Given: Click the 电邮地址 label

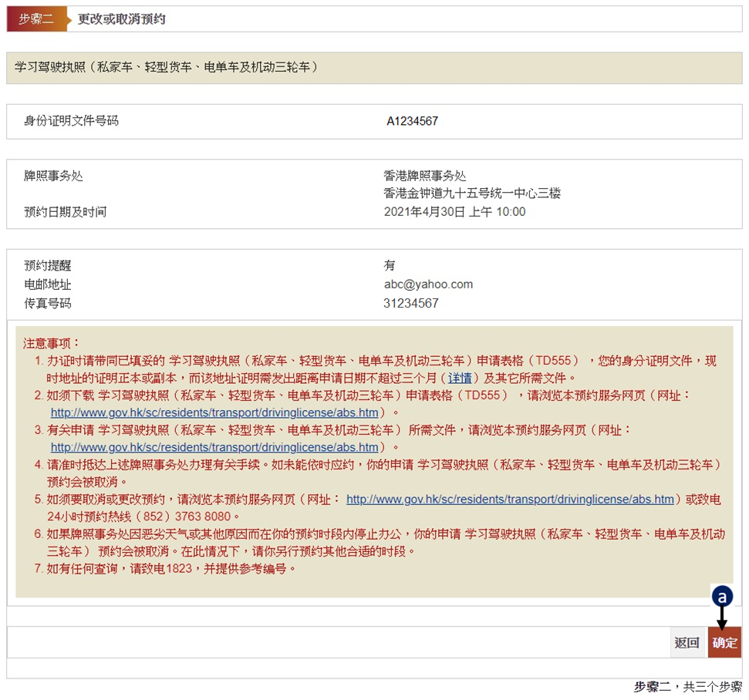Looking at the screenshot, I should [x=48, y=284].
